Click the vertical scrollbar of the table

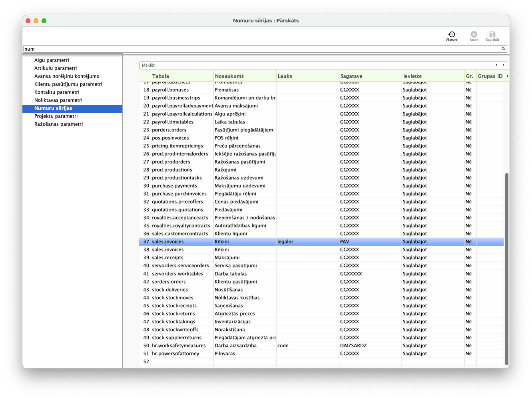coord(507,268)
